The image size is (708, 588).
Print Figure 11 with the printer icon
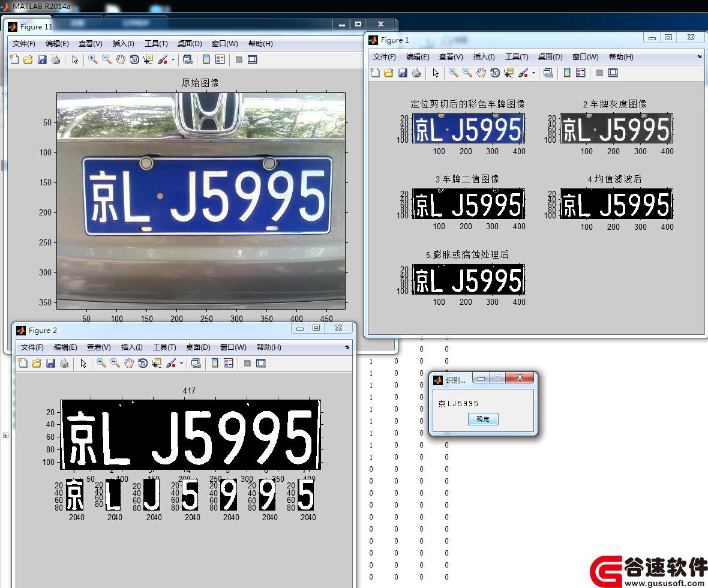[56, 59]
